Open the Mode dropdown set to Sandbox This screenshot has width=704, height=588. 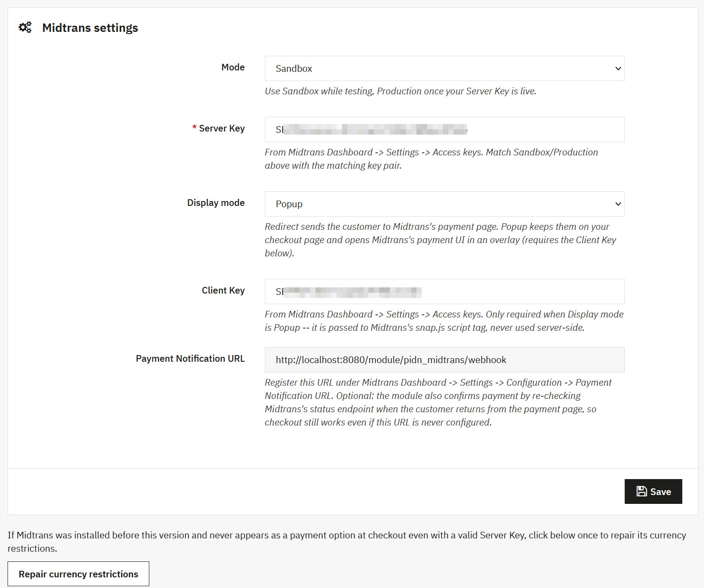click(444, 68)
